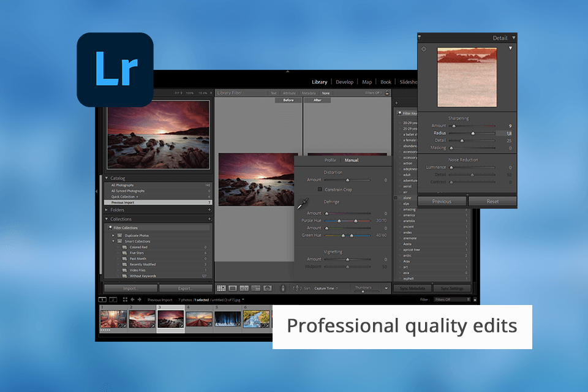Switch to the Map module
The height and width of the screenshot is (392, 588).
point(367,82)
